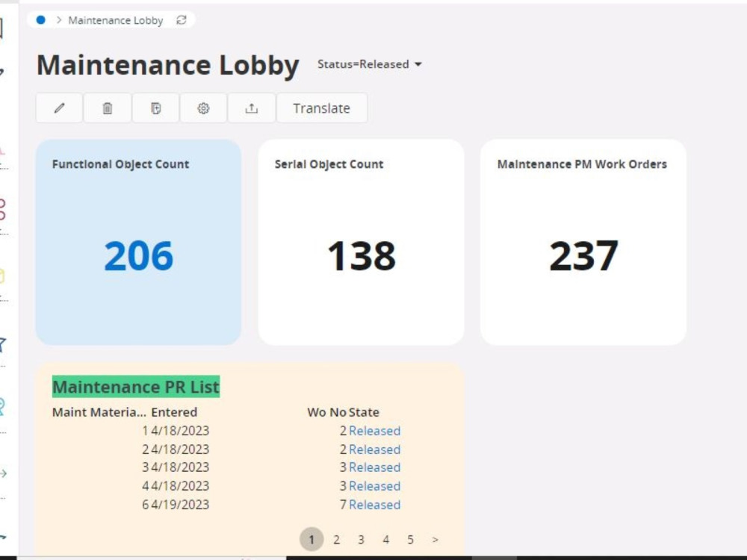The width and height of the screenshot is (747, 560).
Task: Click the pencil edit icon
Action: [59, 108]
